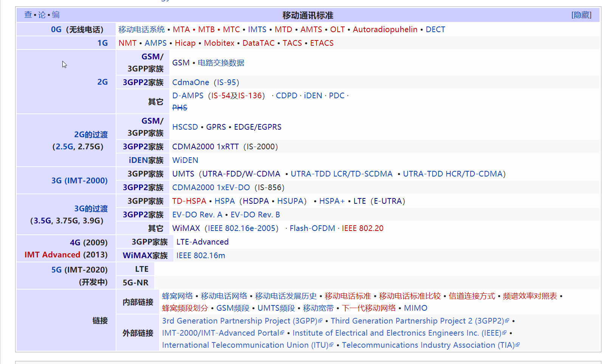Open the external 3rd Generation Partnership Project (3GPP) link
This screenshot has width=609, height=364.
[239, 321]
